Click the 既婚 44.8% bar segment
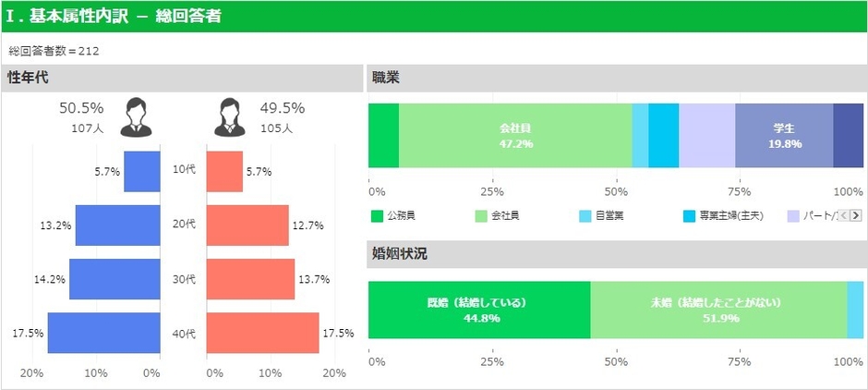Image resolution: width=868 pixels, height=390 pixels. point(478,310)
